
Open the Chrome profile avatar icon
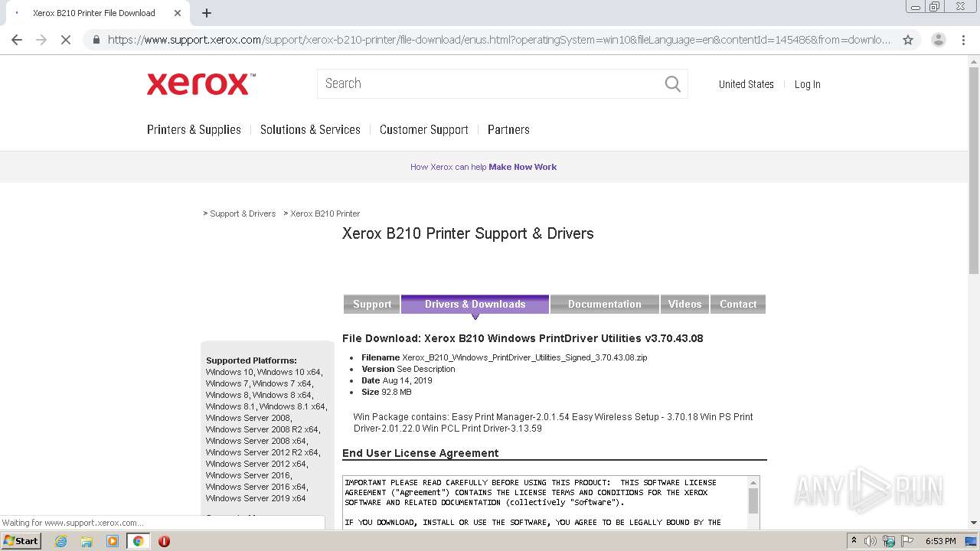point(938,40)
